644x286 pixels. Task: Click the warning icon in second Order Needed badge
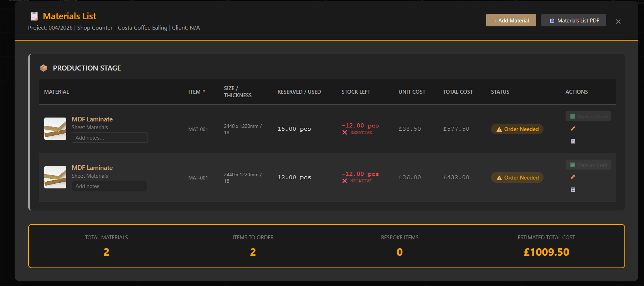click(x=499, y=178)
